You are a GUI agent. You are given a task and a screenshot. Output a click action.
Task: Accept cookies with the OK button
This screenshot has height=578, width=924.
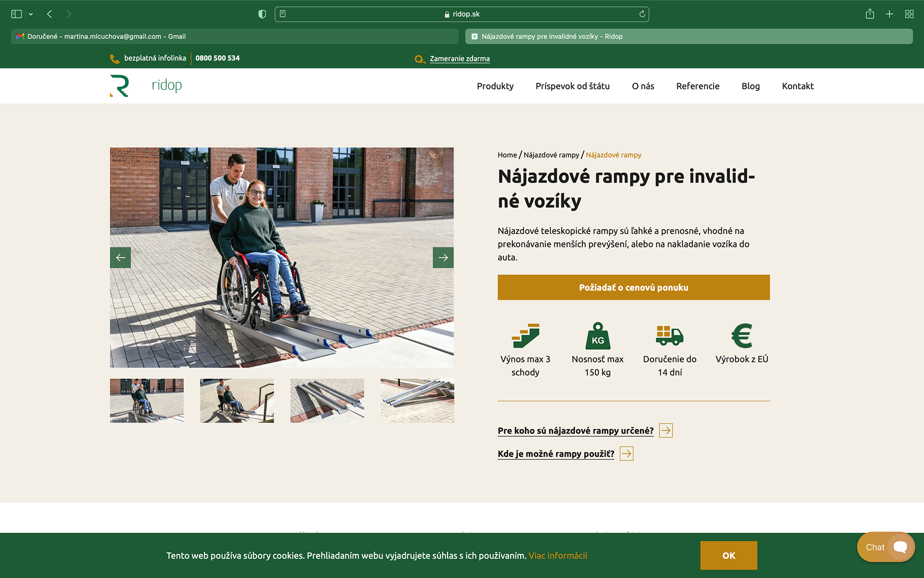pos(728,555)
